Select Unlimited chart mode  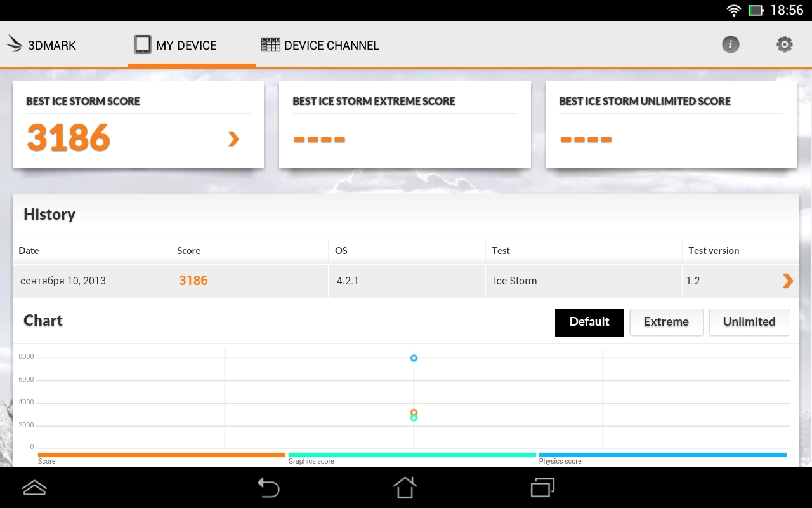pos(749,322)
